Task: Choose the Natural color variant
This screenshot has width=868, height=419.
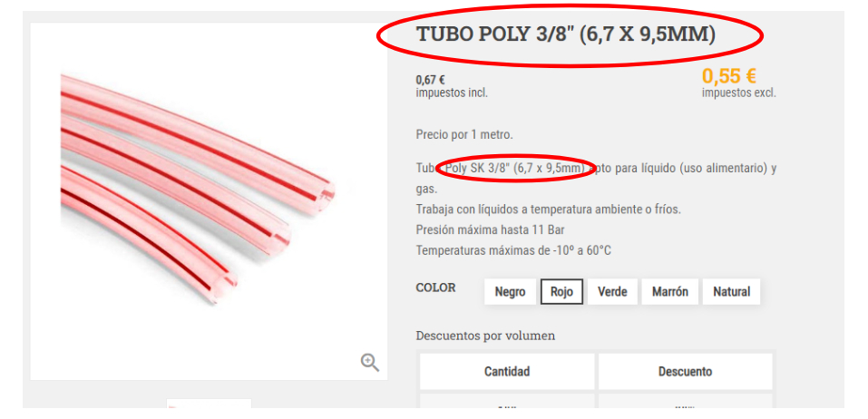Action: 731,292
